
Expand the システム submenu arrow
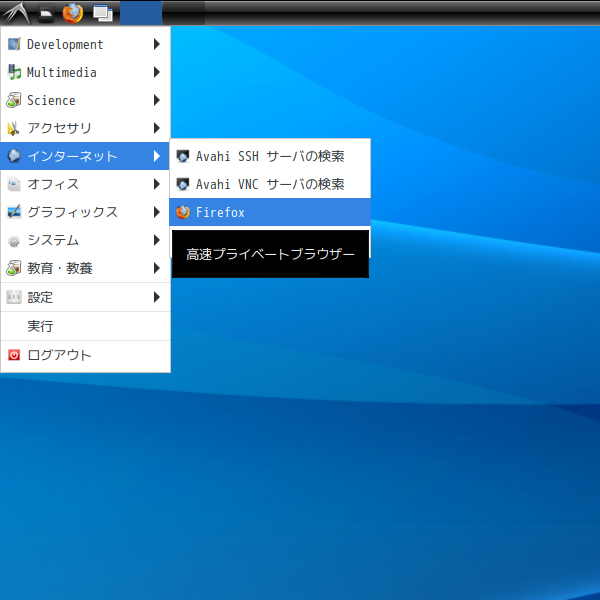[157, 240]
